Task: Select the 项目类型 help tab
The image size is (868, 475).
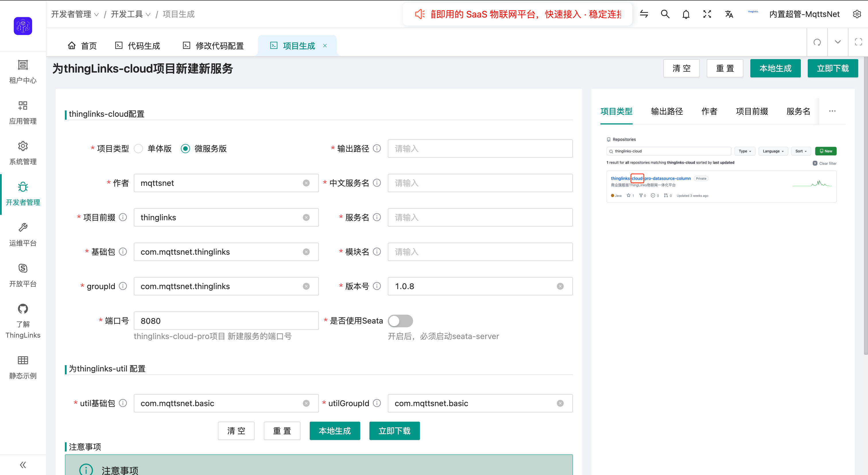Action: pyautogui.click(x=616, y=111)
